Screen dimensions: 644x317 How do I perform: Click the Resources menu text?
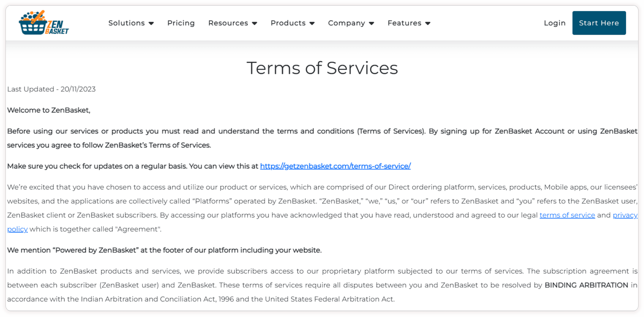click(x=228, y=23)
